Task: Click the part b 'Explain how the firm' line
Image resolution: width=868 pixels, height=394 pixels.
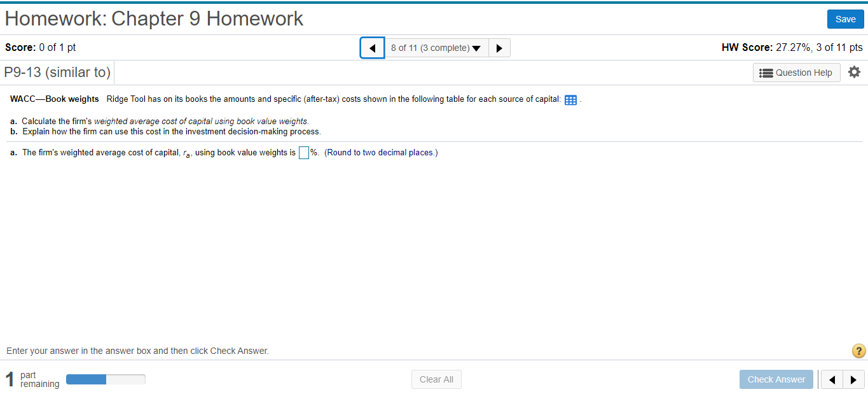Action: pos(165,132)
